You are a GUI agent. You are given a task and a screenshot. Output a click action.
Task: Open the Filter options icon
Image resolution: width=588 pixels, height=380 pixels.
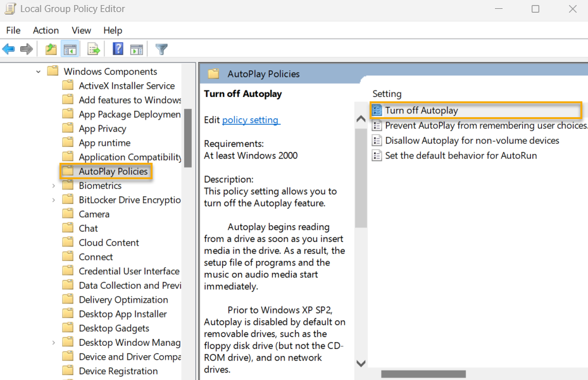click(160, 49)
